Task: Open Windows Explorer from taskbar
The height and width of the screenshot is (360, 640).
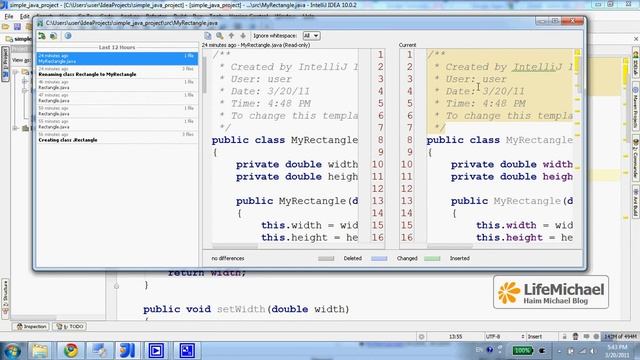Action: click(x=40, y=351)
